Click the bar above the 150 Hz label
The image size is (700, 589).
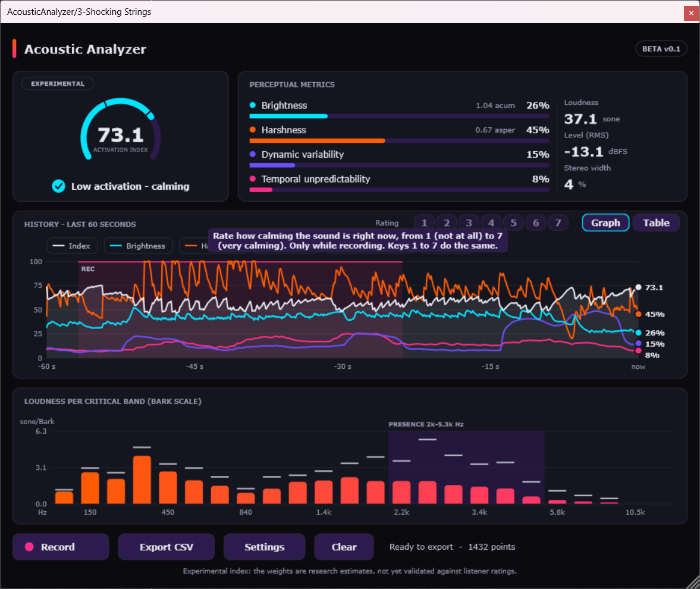pos(90,488)
